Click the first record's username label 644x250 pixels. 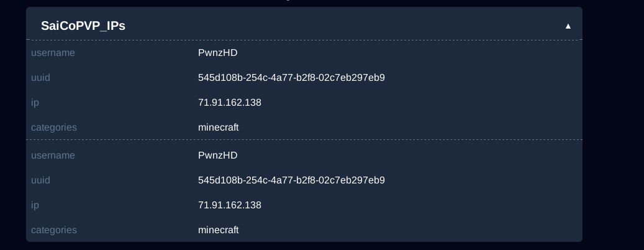point(53,53)
